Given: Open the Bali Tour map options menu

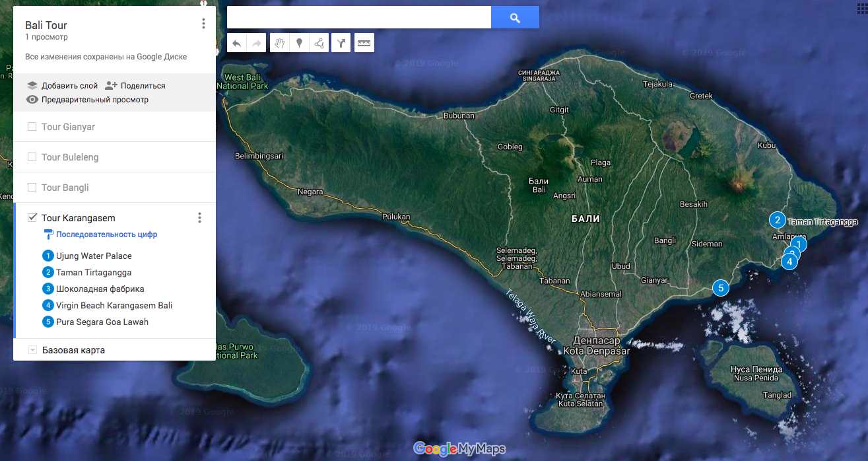Looking at the screenshot, I should pyautogui.click(x=203, y=24).
